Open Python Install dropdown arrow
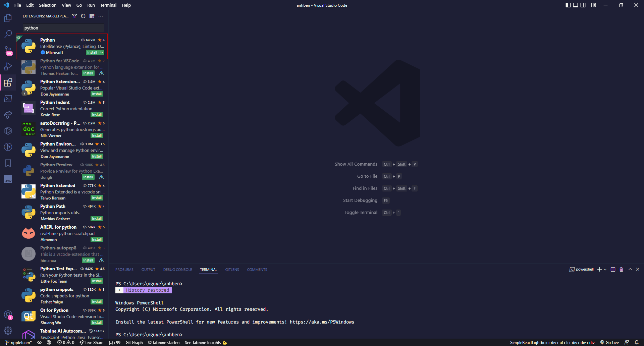The width and height of the screenshot is (644, 346). pyautogui.click(x=102, y=52)
